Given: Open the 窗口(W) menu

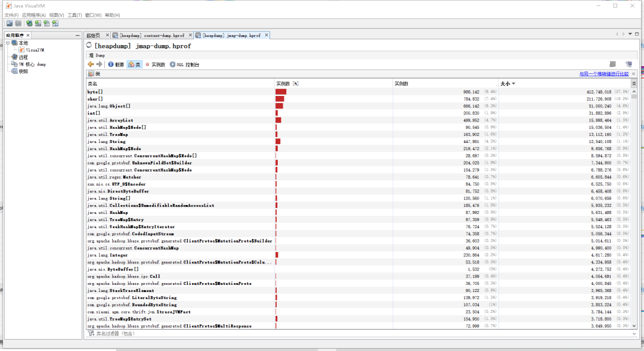Looking at the screenshot, I should [93, 15].
